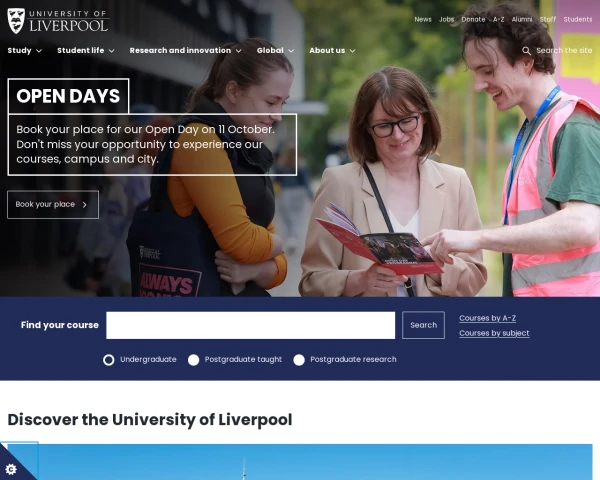Viewport: 600px width, 480px height.
Task: Click the Undergraduate label text
Action: click(148, 359)
